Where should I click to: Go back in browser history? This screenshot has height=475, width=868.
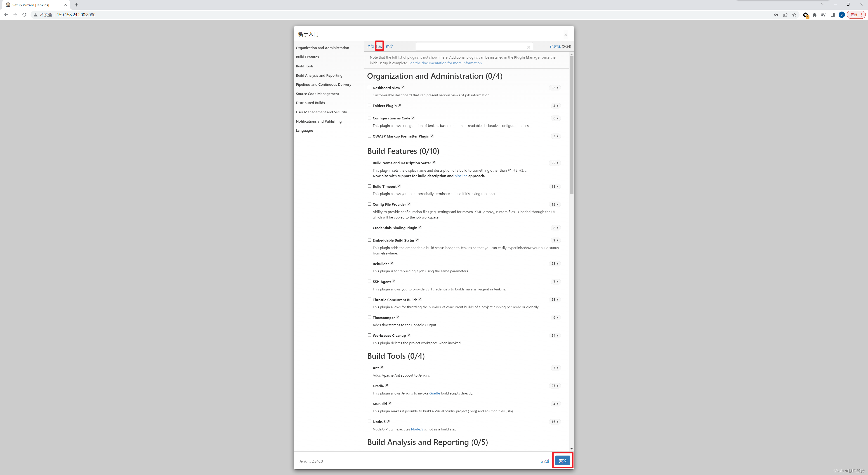tap(6, 14)
